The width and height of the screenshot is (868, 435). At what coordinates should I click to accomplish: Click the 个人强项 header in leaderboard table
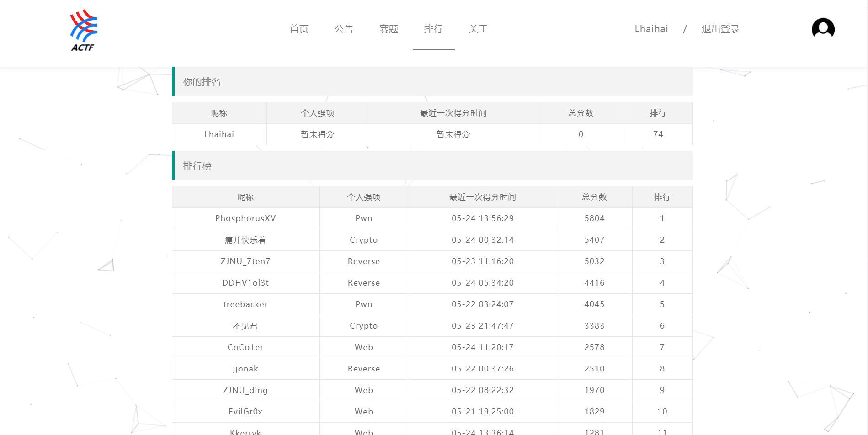click(364, 197)
